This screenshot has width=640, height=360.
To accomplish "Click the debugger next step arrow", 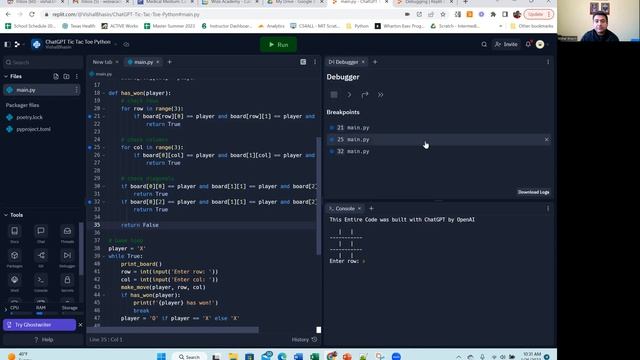I will tap(349, 95).
